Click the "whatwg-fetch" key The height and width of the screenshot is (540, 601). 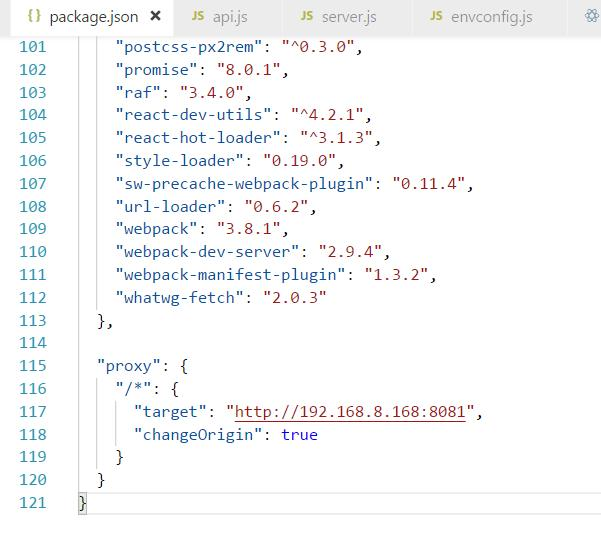[x=179, y=298]
